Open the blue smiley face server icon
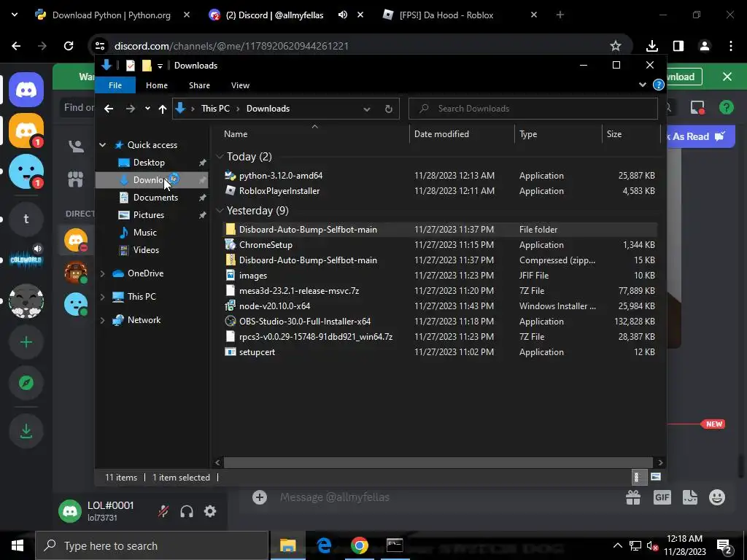Viewport: 747px width, 560px height. tap(26, 171)
